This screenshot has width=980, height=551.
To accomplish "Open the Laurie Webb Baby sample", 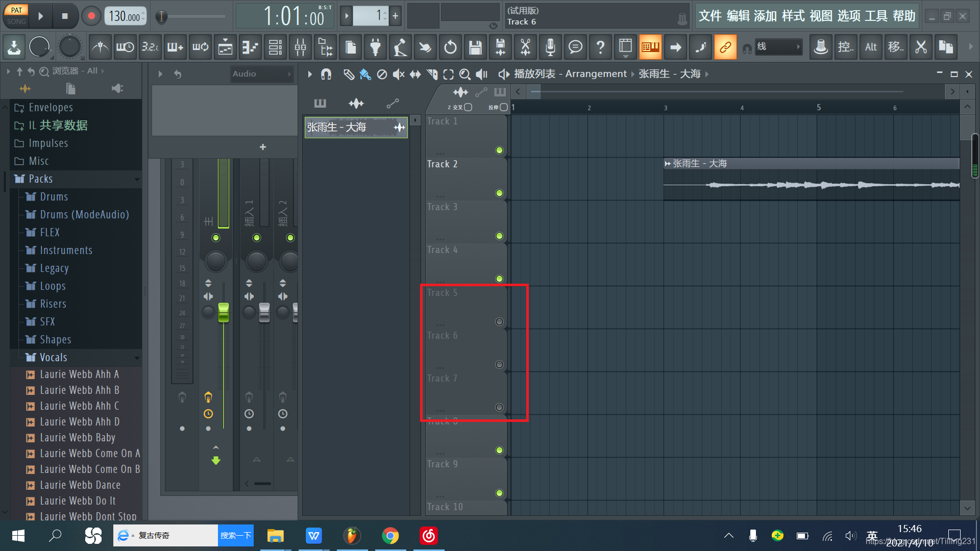I will (x=78, y=438).
